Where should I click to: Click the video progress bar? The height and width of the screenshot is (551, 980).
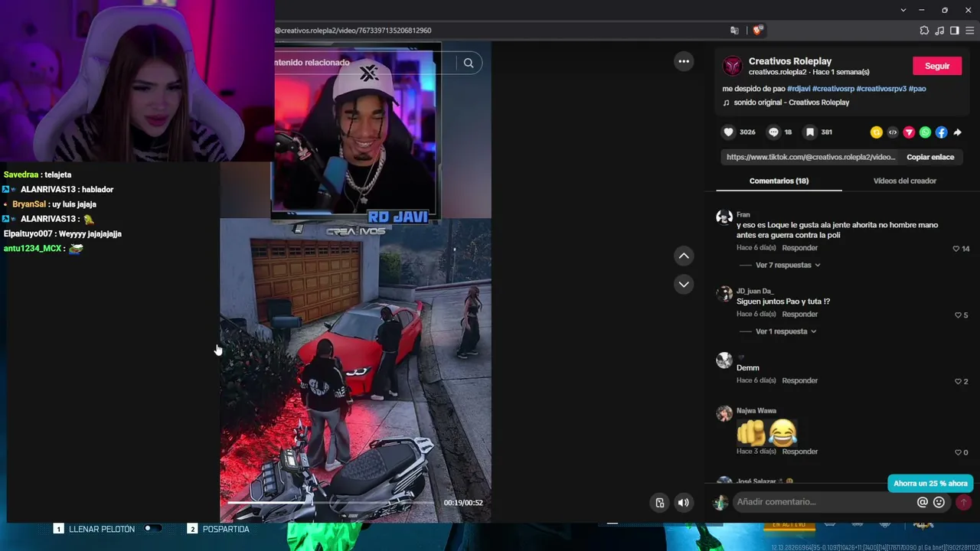[331, 503]
